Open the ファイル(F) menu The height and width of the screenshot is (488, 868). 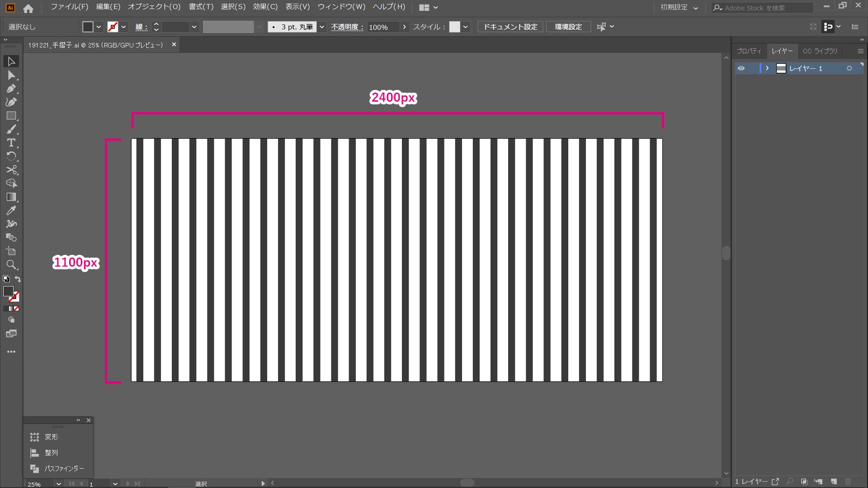coord(69,7)
